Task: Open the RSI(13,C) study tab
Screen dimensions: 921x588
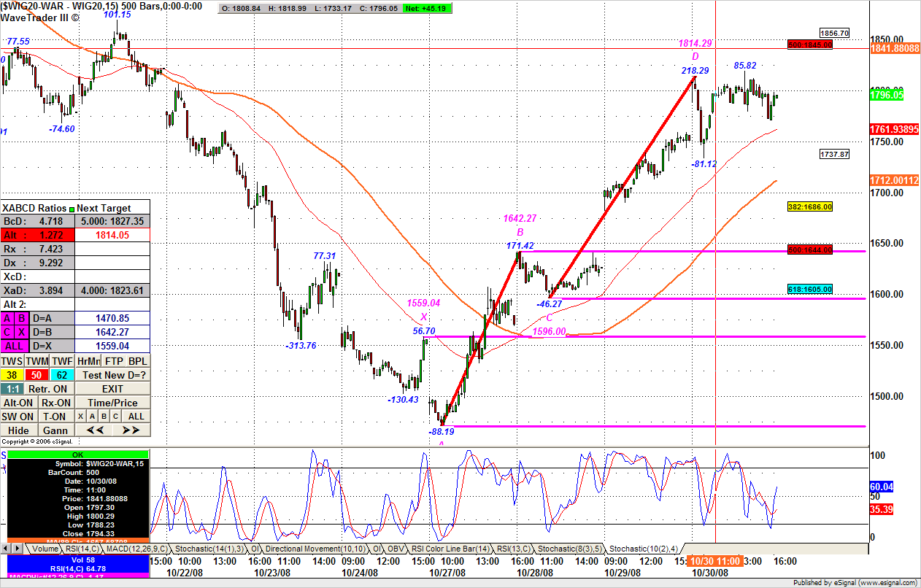Action: pos(513,549)
